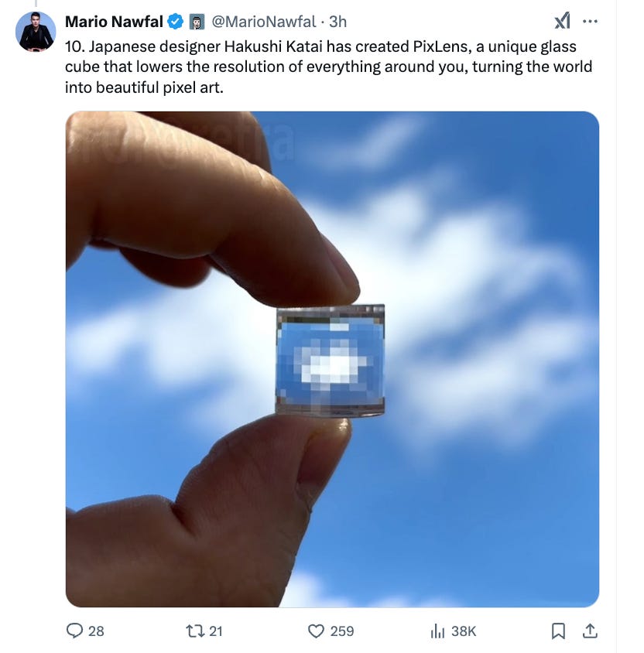The width and height of the screenshot is (644, 653).
Task: Click the reply speech bubble icon
Action: point(74,631)
